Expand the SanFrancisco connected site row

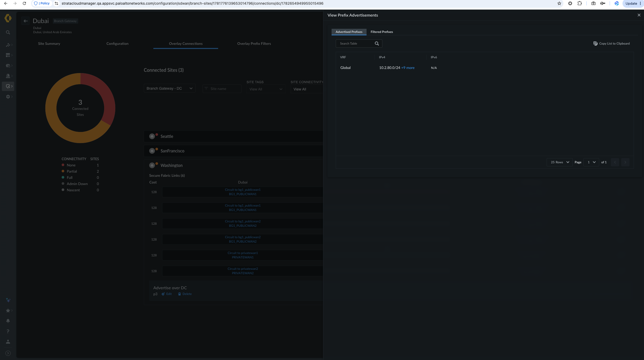[x=233, y=151]
